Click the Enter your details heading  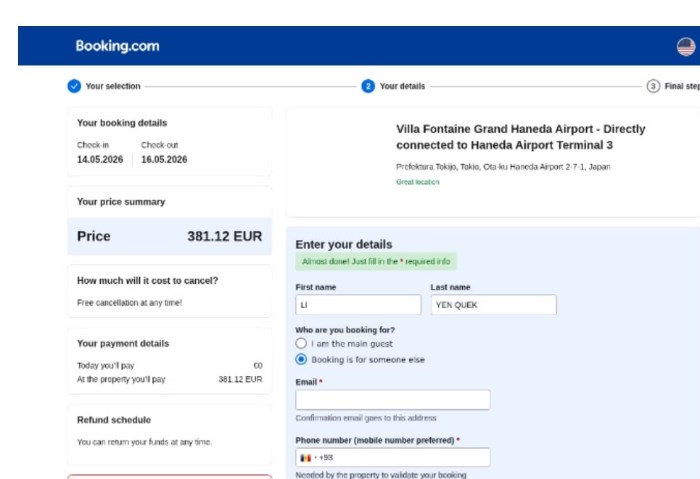click(344, 245)
